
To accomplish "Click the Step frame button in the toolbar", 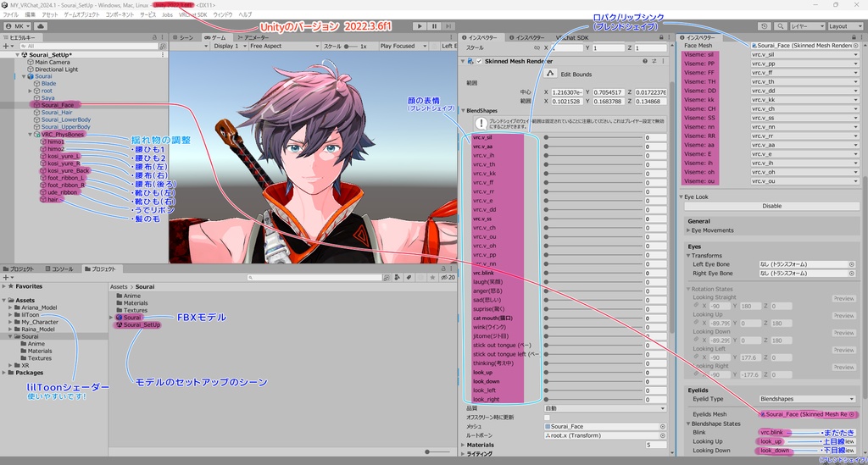I will (448, 26).
